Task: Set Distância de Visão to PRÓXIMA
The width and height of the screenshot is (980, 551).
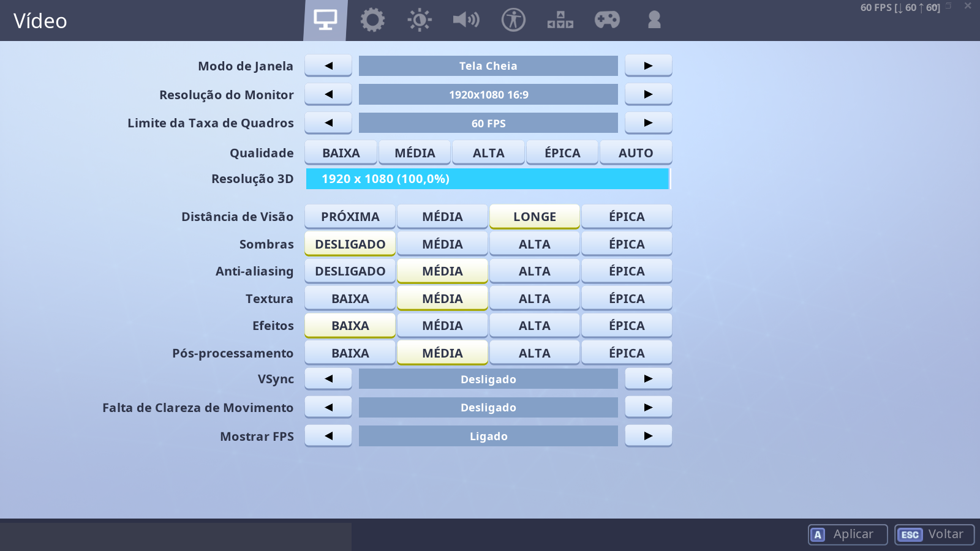Action: pos(350,217)
